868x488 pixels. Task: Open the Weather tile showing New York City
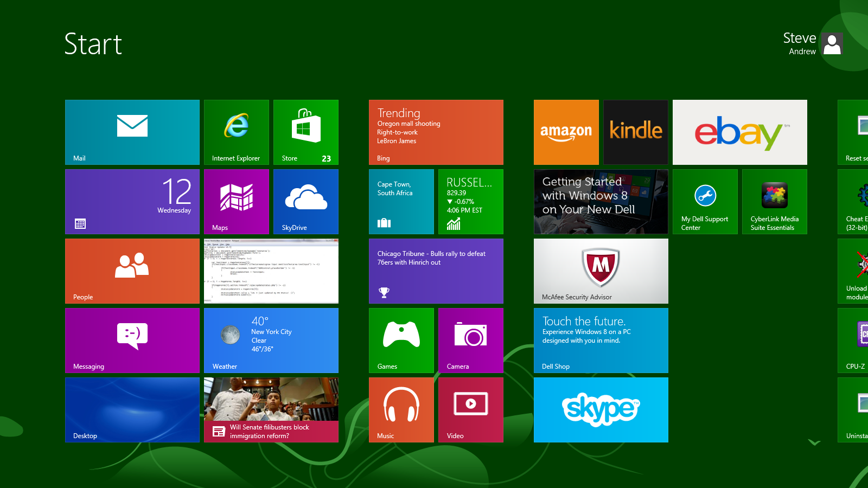pos(271,340)
